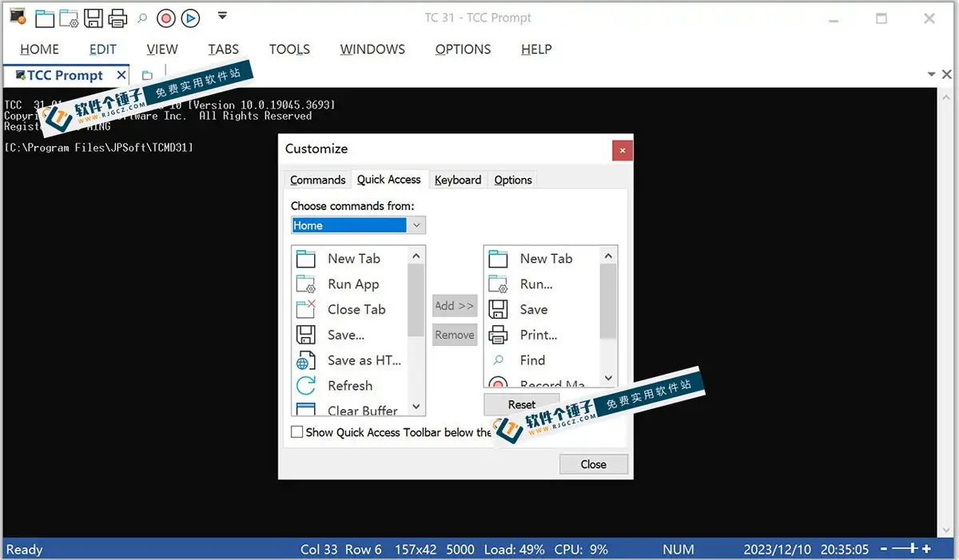
Task: Select Close Tab icon in left commands list
Action: click(x=306, y=309)
